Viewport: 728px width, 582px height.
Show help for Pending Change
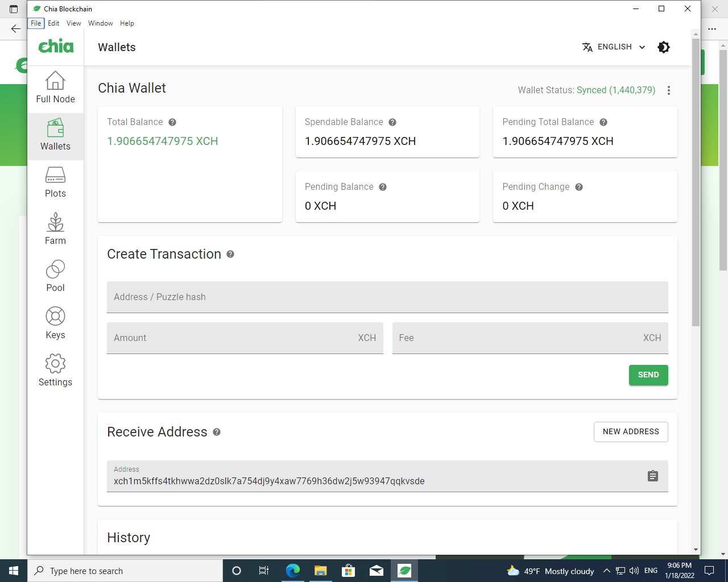[579, 187]
